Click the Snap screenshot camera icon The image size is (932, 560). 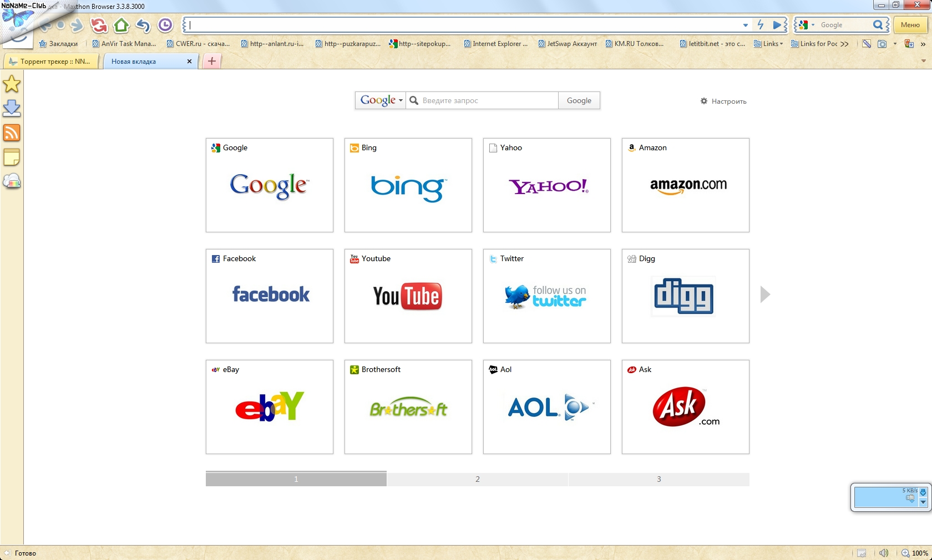[x=882, y=44]
